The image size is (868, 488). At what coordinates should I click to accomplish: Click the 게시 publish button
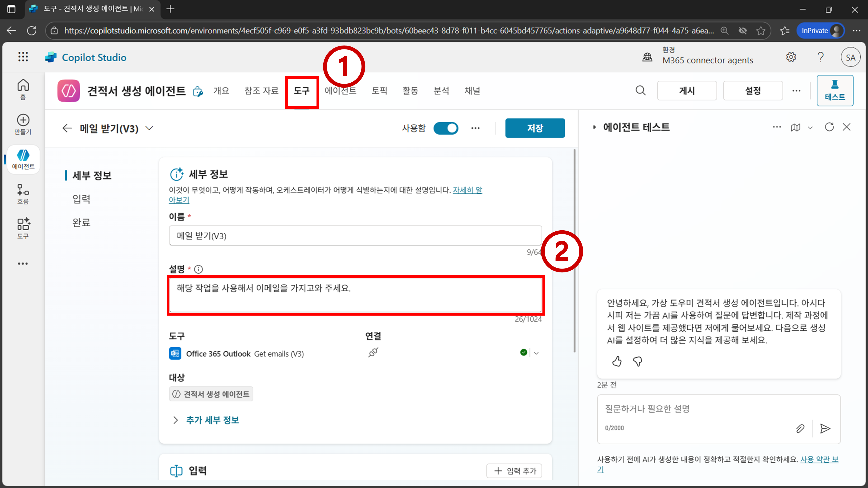click(687, 91)
